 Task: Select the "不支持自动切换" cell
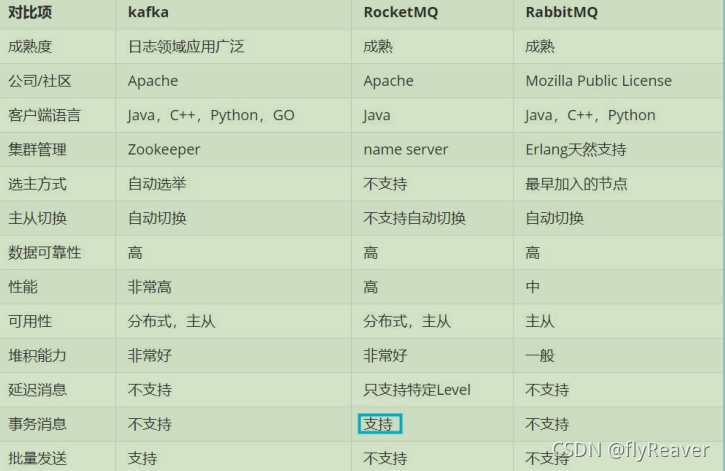414,218
